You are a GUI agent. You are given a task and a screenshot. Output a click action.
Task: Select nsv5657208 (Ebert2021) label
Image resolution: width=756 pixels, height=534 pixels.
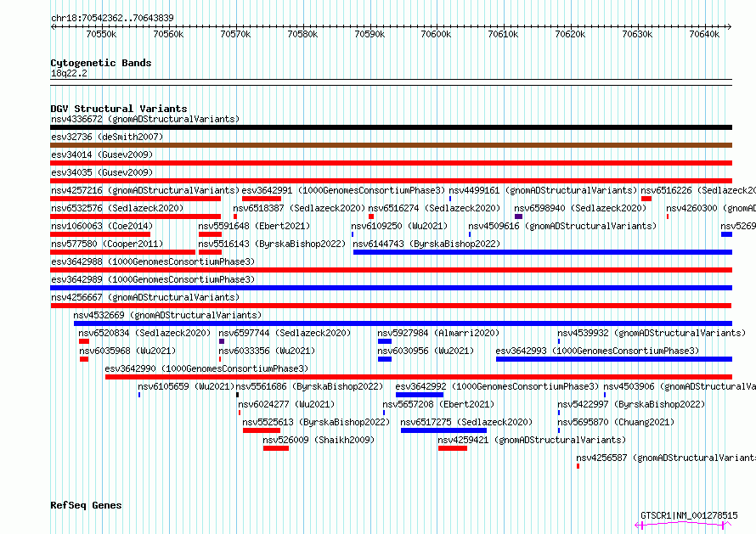pyautogui.click(x=438, y=404)
